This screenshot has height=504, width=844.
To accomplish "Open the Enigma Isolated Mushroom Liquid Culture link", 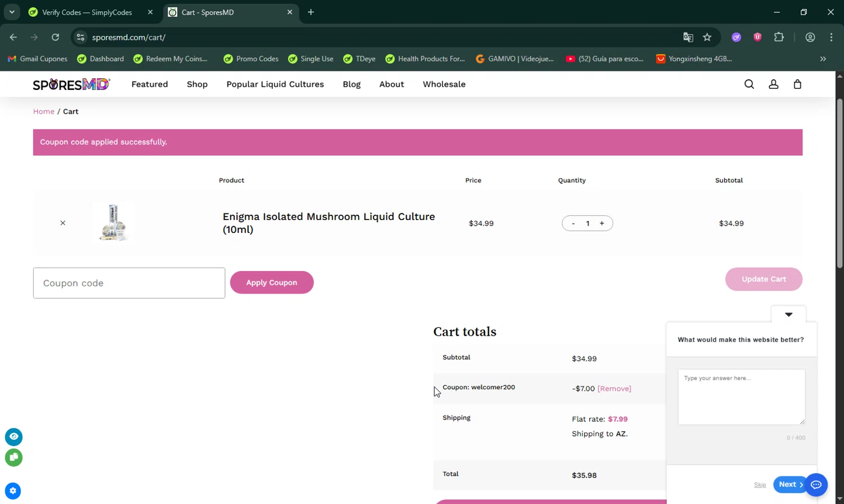I will point(329,223).
